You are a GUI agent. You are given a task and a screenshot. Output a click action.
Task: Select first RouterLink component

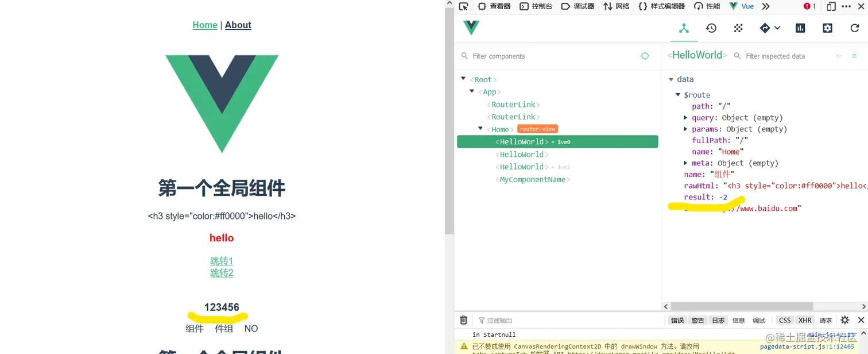(x=513, y=105)
